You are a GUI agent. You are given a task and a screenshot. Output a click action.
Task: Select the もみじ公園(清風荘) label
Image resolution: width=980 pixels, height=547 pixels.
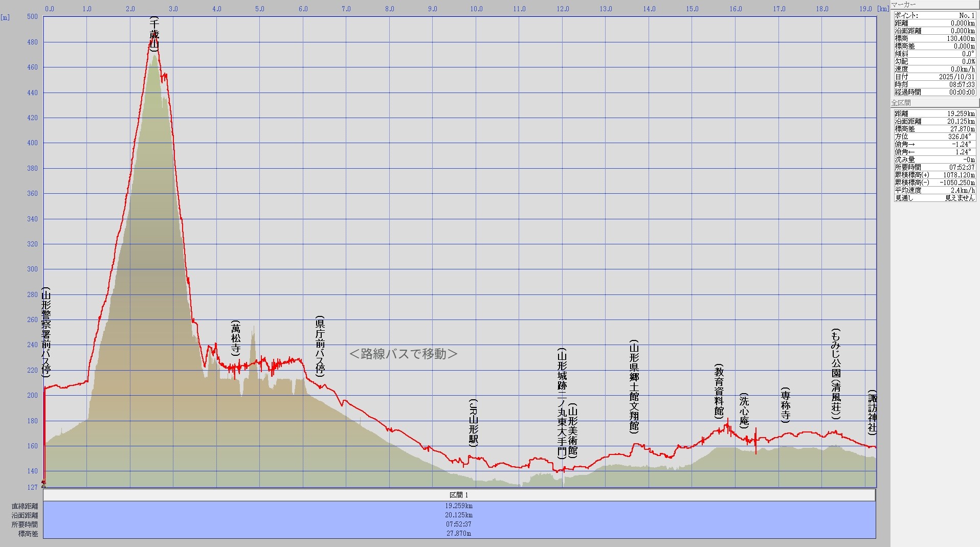pyautogui.click(x=836, y=374)
